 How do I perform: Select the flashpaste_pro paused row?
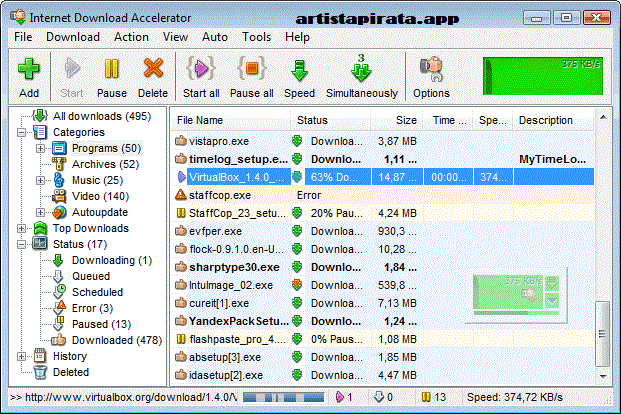[383, 339]
